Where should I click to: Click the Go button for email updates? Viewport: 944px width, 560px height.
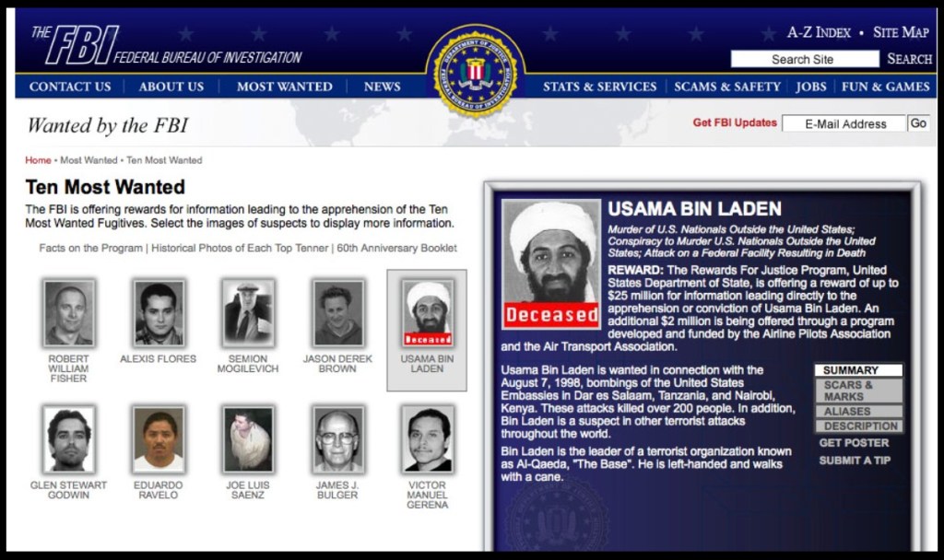tap(918, 123)
